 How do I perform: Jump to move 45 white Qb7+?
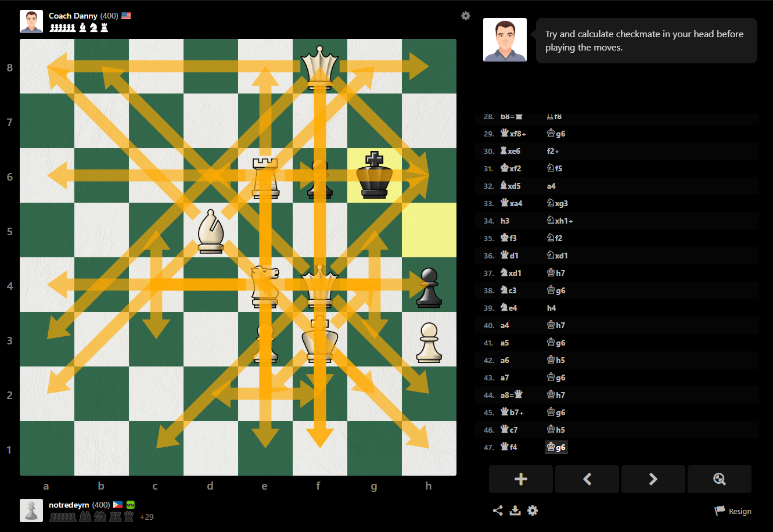click(512, 412)
